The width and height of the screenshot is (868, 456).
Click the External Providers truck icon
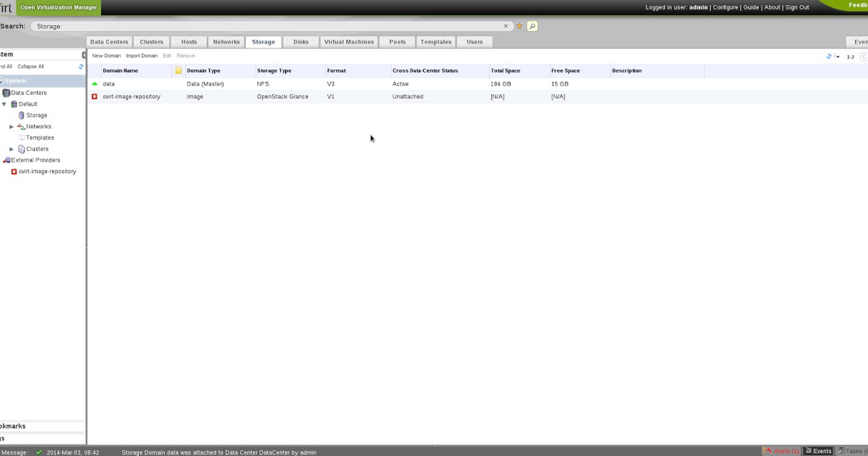tap(7, 160)
